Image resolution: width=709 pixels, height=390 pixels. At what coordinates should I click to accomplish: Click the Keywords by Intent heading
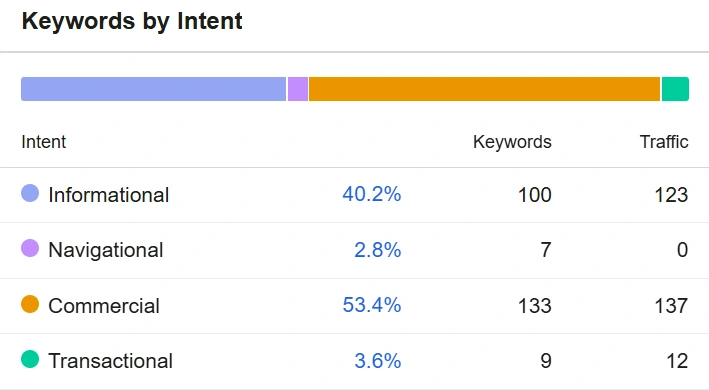coord(132,21)
